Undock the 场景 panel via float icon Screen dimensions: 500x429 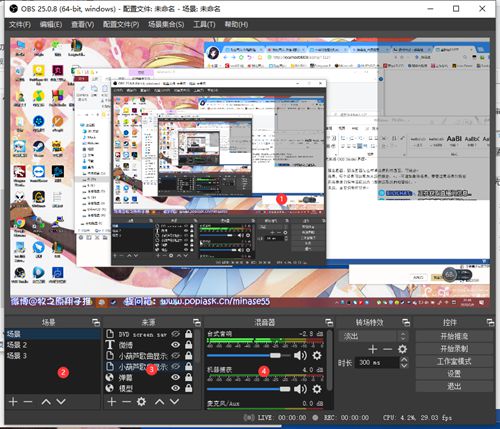[x=96, y=322]
